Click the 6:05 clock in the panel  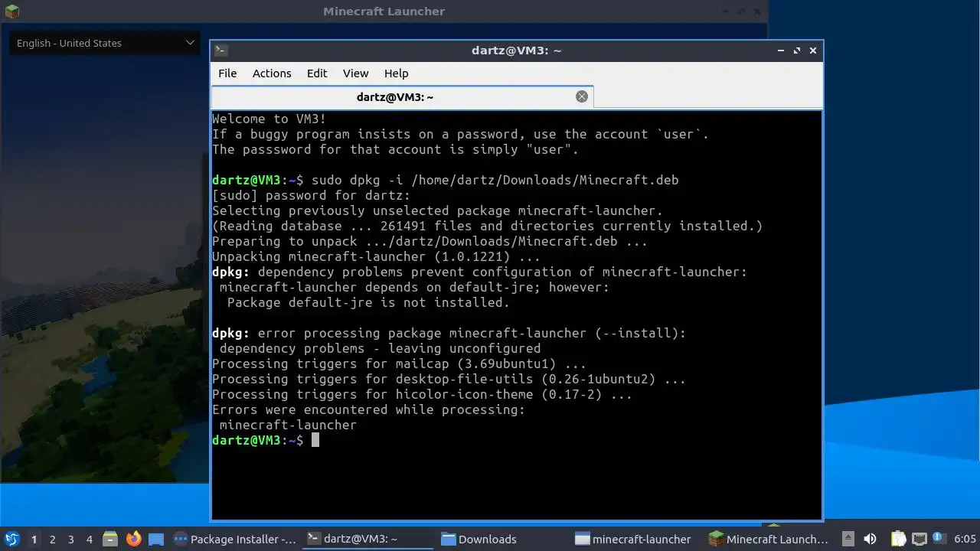(965, 539)
